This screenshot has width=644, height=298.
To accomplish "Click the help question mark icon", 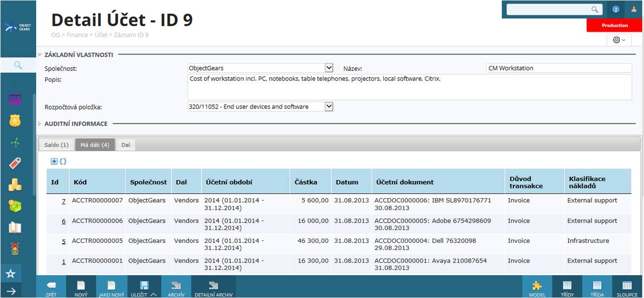I will (x=616, y=9).
